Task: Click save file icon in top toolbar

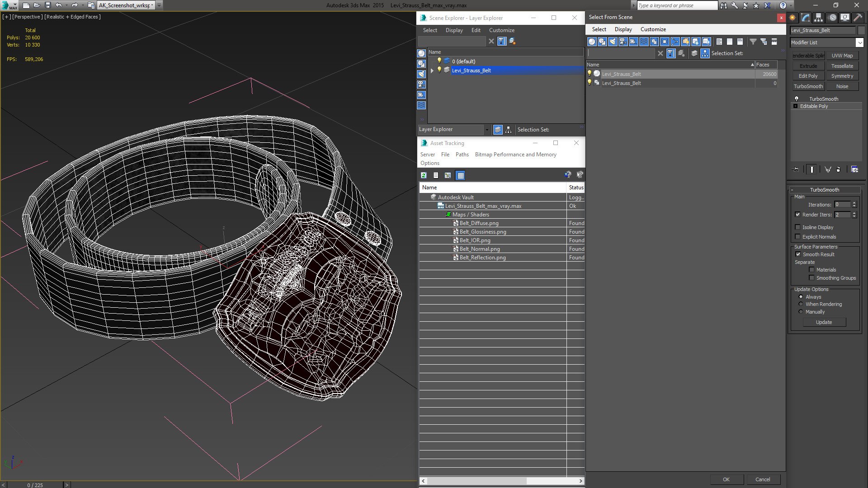Action: pyautogui.click(x=48, y=5)
